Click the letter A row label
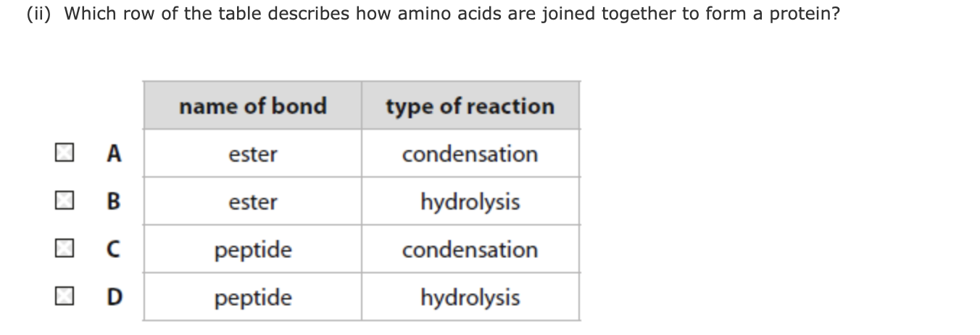This screenshot has height=335, width=980. pos(113,153)
